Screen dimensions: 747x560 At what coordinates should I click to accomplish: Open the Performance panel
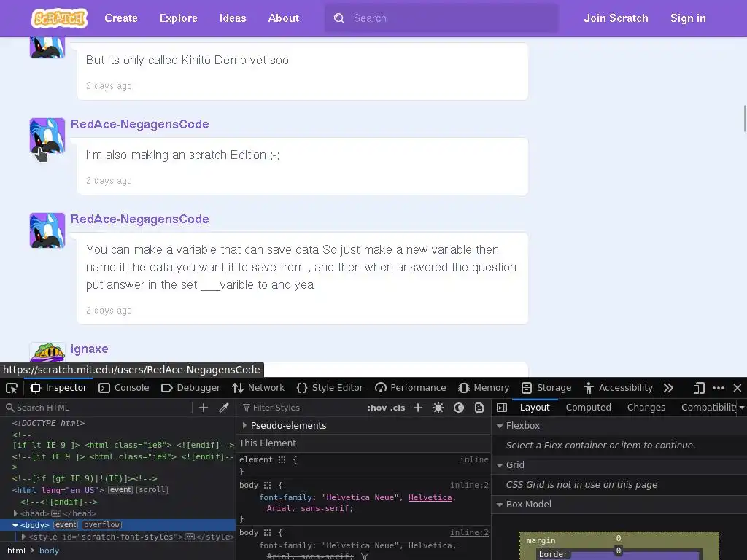410,388
